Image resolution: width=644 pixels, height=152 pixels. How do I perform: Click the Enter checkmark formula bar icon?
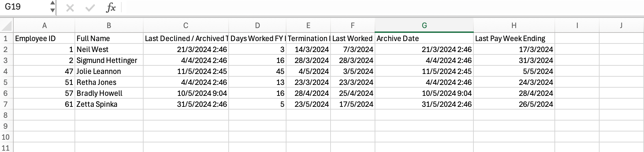coord(90,8)
